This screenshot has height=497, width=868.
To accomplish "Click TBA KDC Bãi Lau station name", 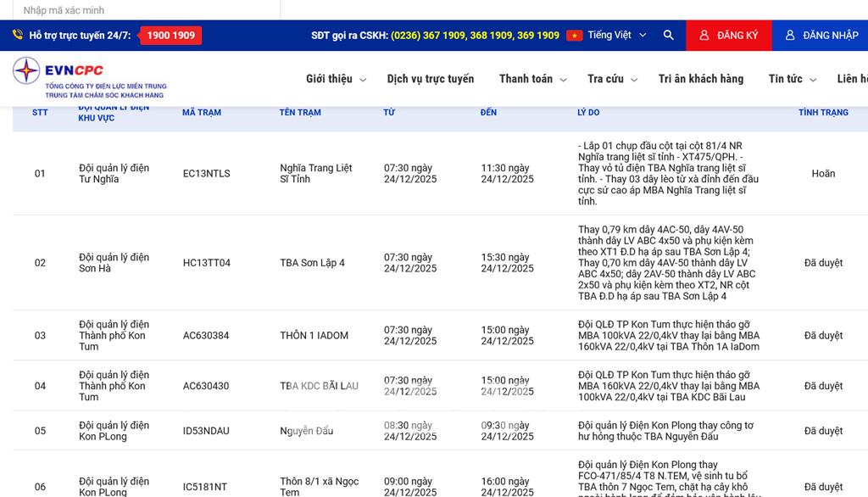I will pyautogui.click(x=319, y=386).
